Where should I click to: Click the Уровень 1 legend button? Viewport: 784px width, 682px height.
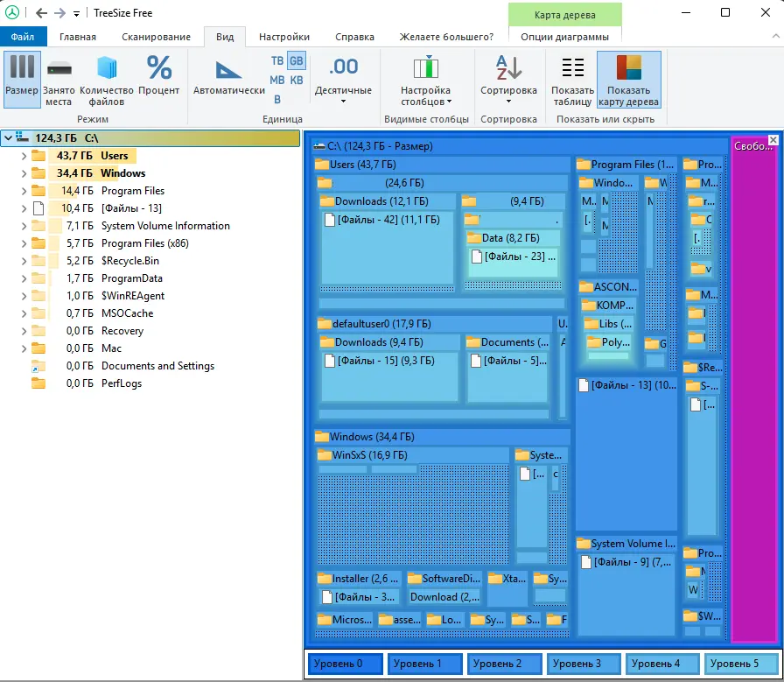[x=424, y=664]
